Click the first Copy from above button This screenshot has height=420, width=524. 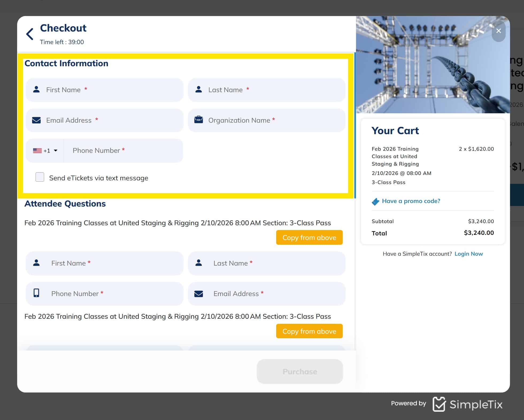coord(309,237)
